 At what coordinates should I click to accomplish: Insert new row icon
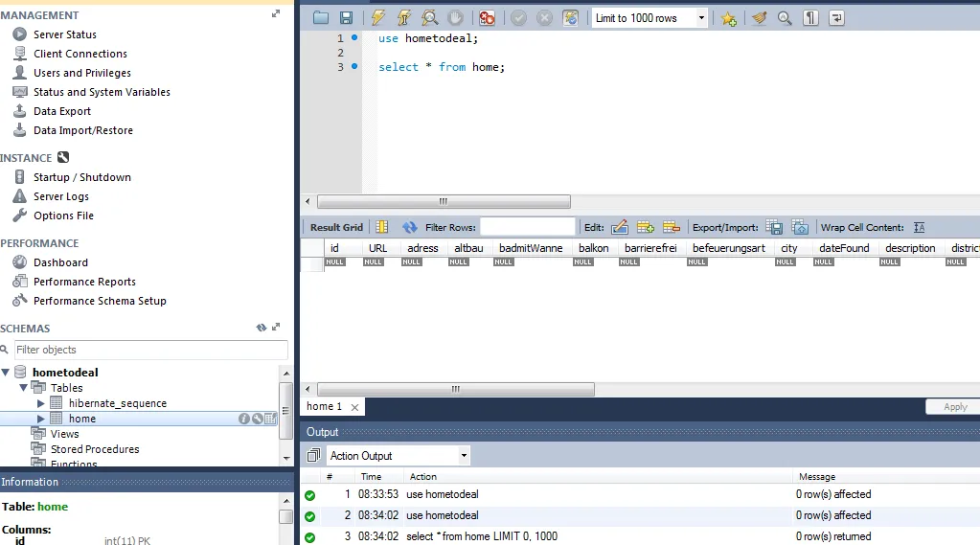point(645,227)
